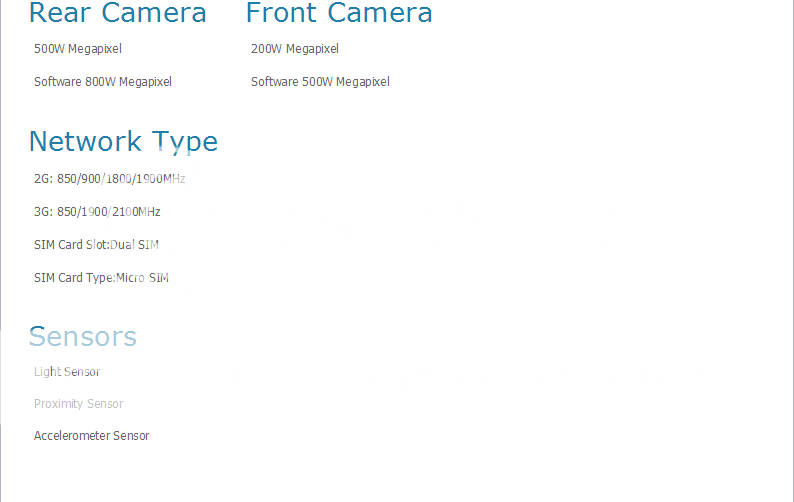Screen dimensions: 794x502
Task: Select the 'Proximity Sensor' entry
Action: coord(79,404)
